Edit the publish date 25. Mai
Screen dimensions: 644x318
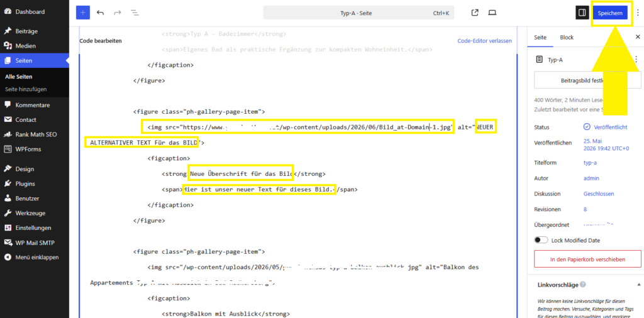click(606, 145)
